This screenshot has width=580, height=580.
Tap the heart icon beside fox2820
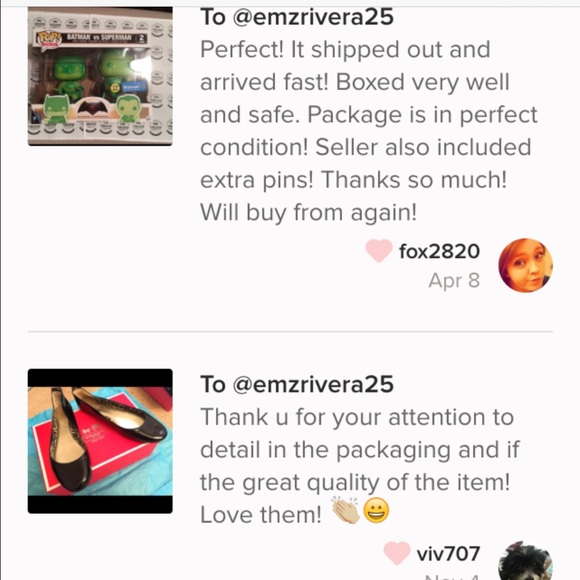379,250
